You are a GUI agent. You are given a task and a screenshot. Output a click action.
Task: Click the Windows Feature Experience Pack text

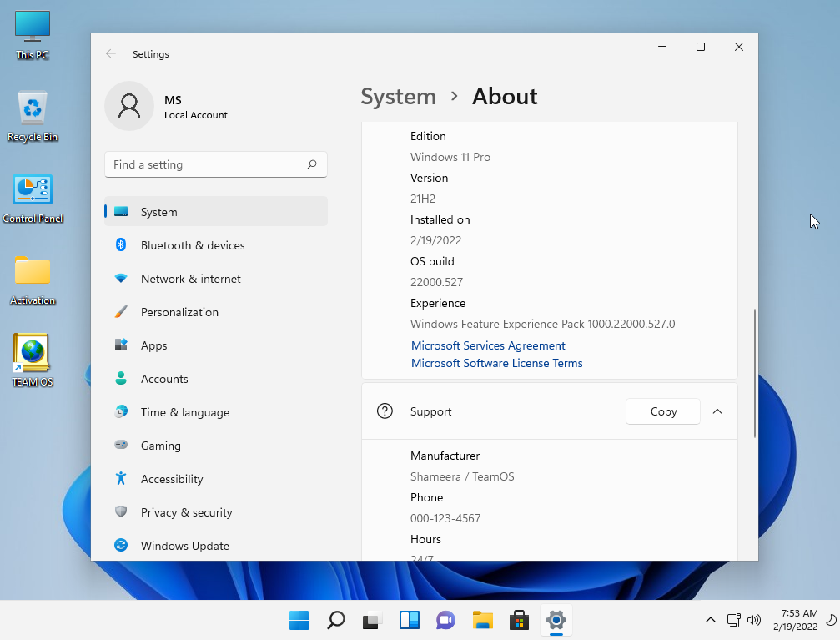[542, 324]
